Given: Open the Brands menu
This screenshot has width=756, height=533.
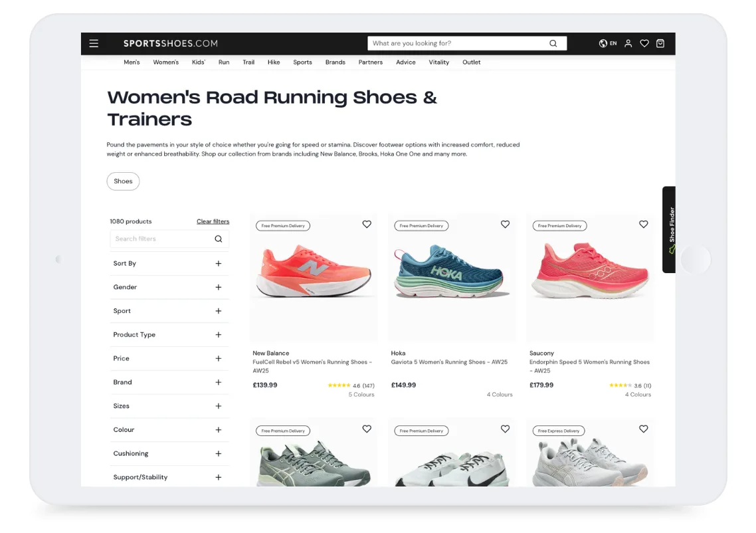Looking at the screenshot, I should [335, 62].
